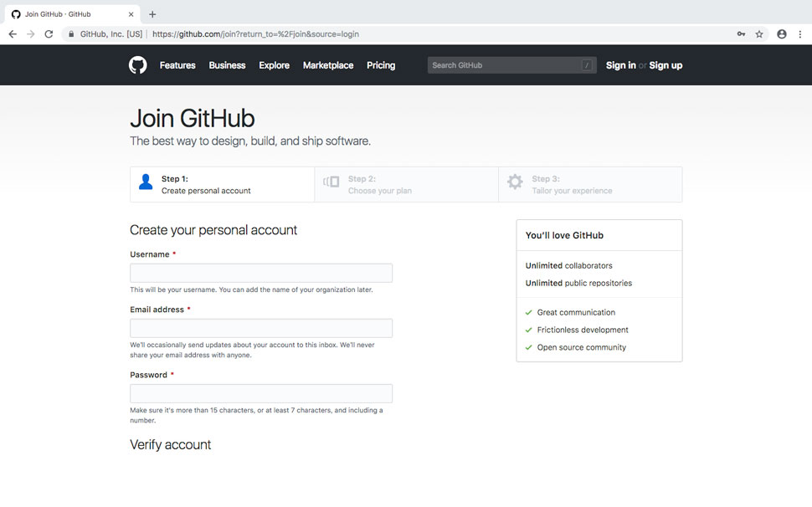
Task: Click the Sign up link
Action: tap(666, 65)
